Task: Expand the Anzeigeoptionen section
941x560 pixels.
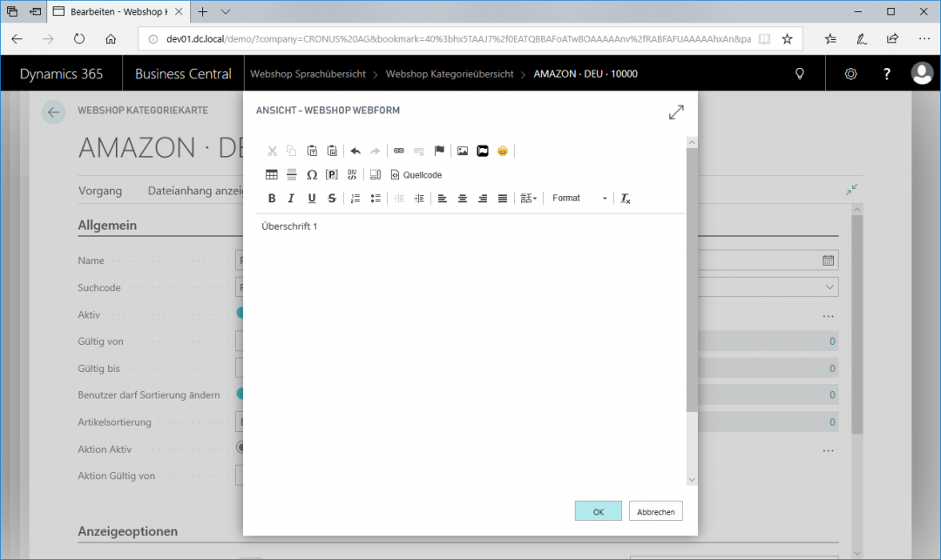Action: (x=128, y=531)
